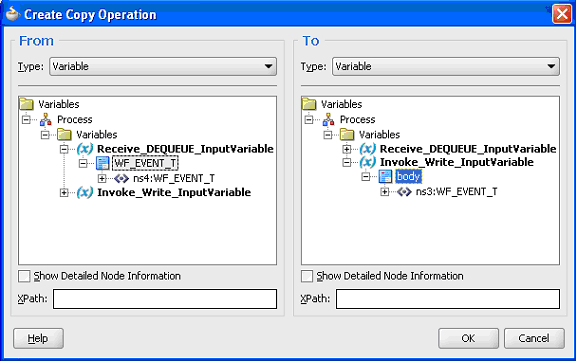Select Receive_DEQUEUE_InputVariable label in From tree
The height and width of the screenshot is (361, 576).
pyautogui.click(x=185, y=149)
